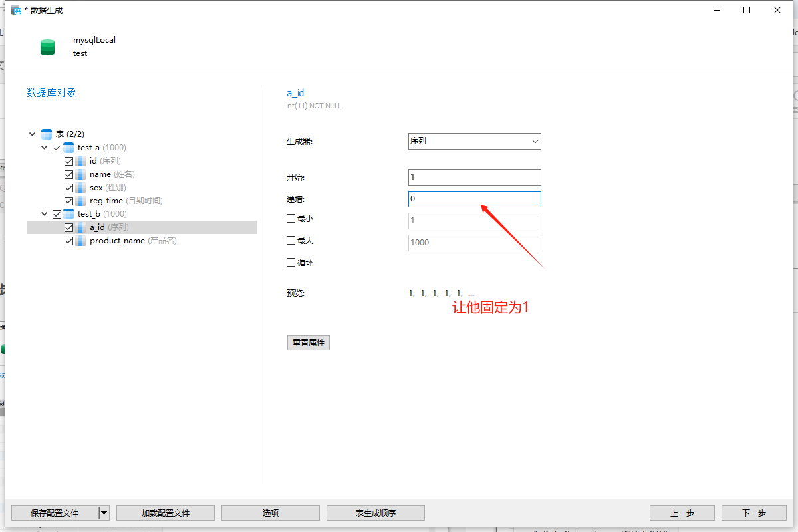Click the 重置属性 button
The image size is (798, 532).
coord(309,343)
